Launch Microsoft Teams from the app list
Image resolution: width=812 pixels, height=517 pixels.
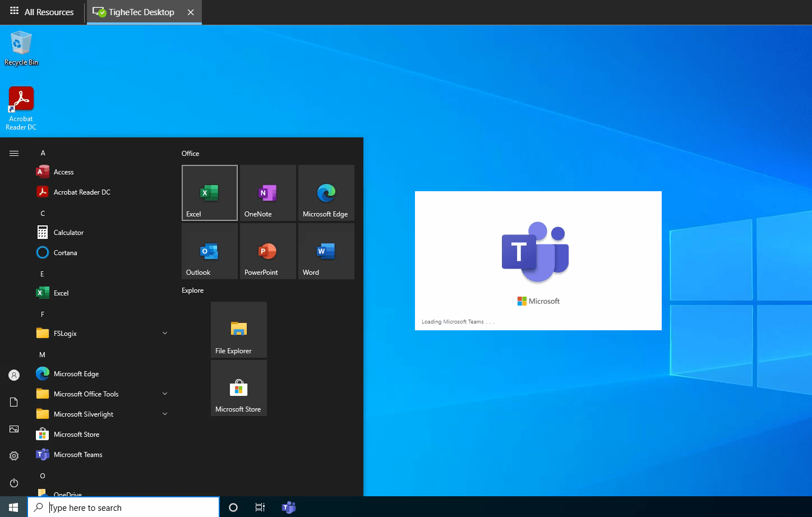coord(102,455)
